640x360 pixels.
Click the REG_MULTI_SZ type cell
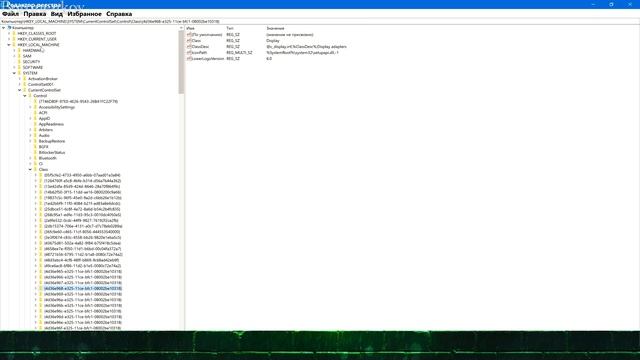point(240,53)
